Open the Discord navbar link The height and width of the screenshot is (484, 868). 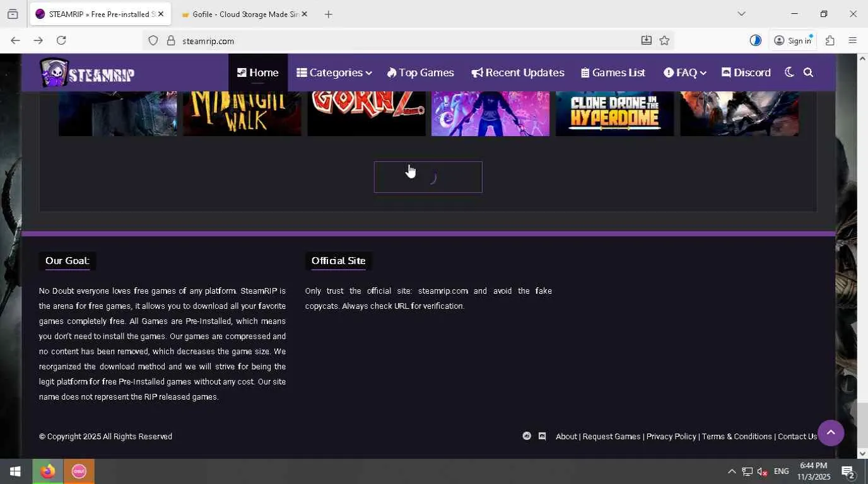746,72
